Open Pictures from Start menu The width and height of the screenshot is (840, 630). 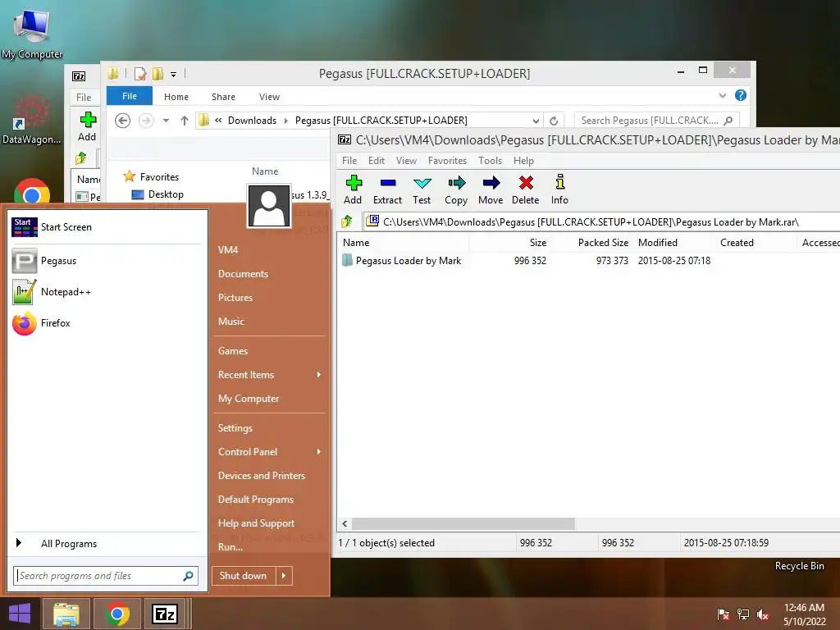[235, 297]
